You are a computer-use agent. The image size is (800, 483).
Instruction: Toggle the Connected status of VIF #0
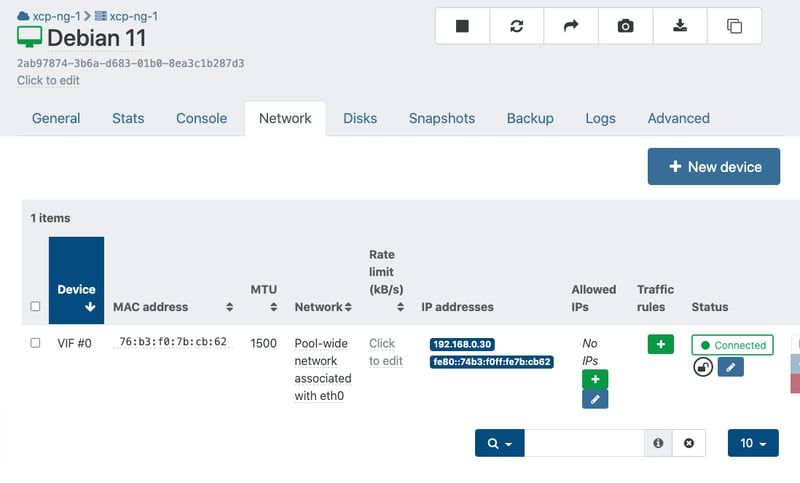(732, 345)
